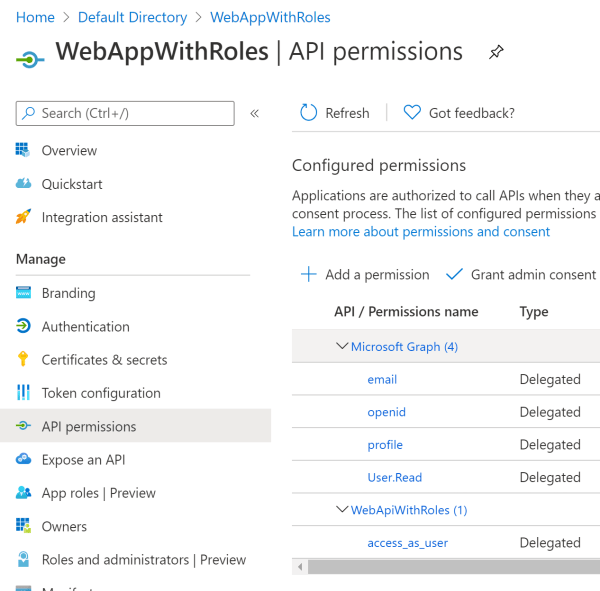The width and height of the screenshot is (600, 591).
Task: Click Delegated type in the email row
Action: 550,379
